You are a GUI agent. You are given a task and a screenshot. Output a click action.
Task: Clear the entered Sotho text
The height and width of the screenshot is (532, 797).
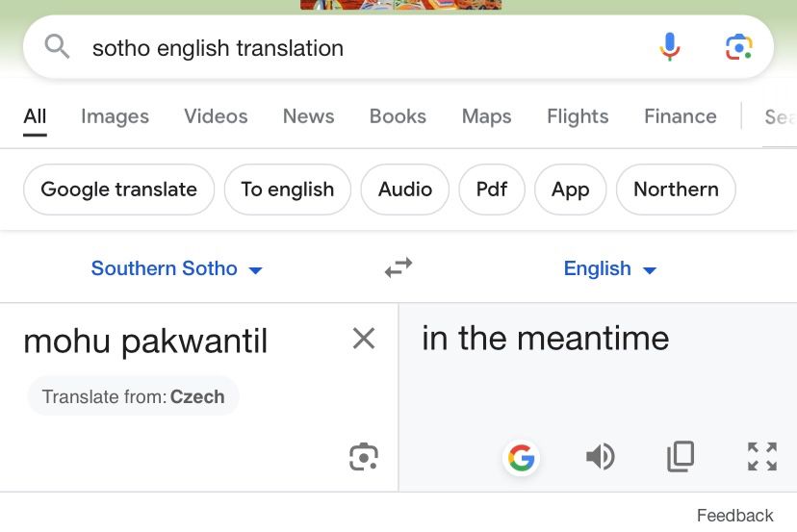click(x=364, y=338)
